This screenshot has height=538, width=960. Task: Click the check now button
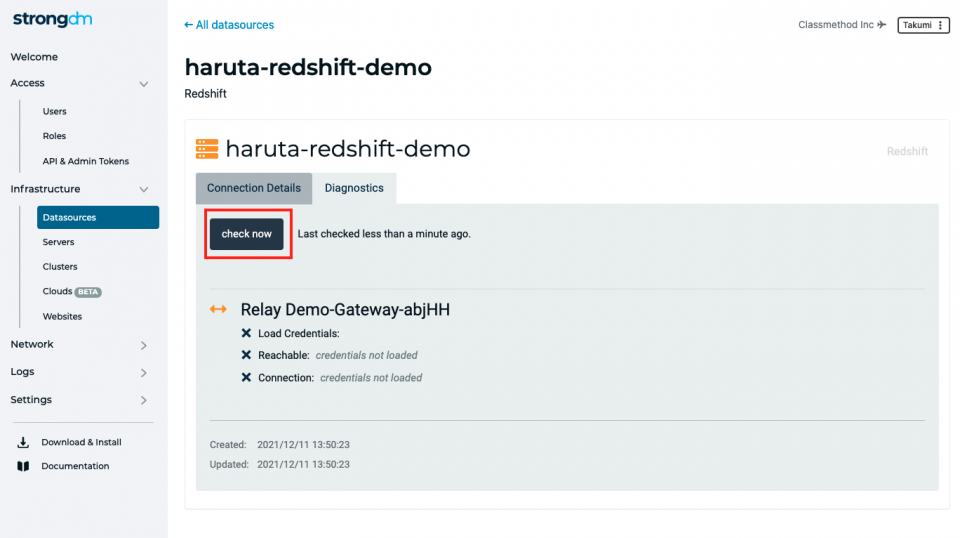(x=247, y=234)
